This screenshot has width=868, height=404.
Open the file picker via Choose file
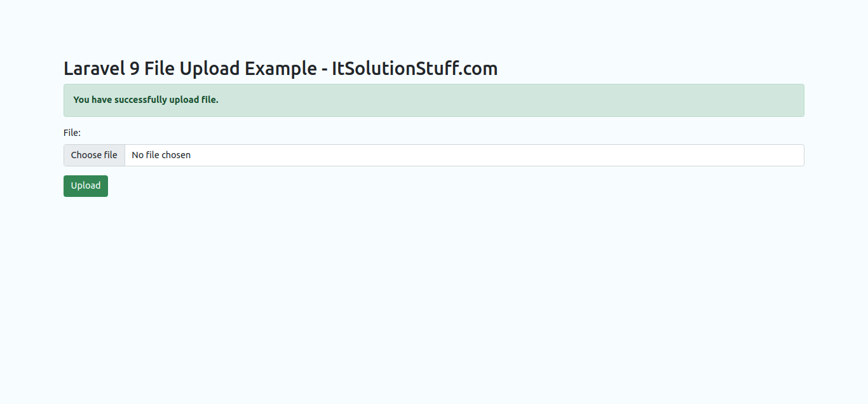(x=94, y=155)
